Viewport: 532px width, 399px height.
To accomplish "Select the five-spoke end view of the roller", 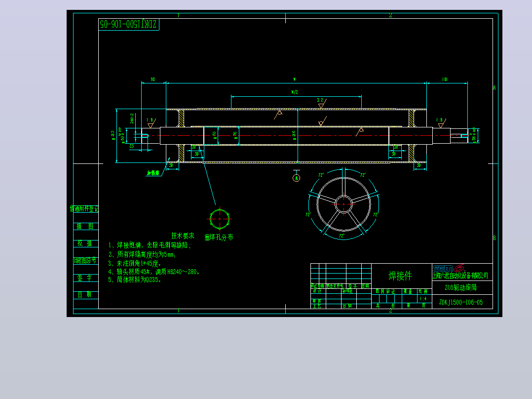I will [343, 204].
